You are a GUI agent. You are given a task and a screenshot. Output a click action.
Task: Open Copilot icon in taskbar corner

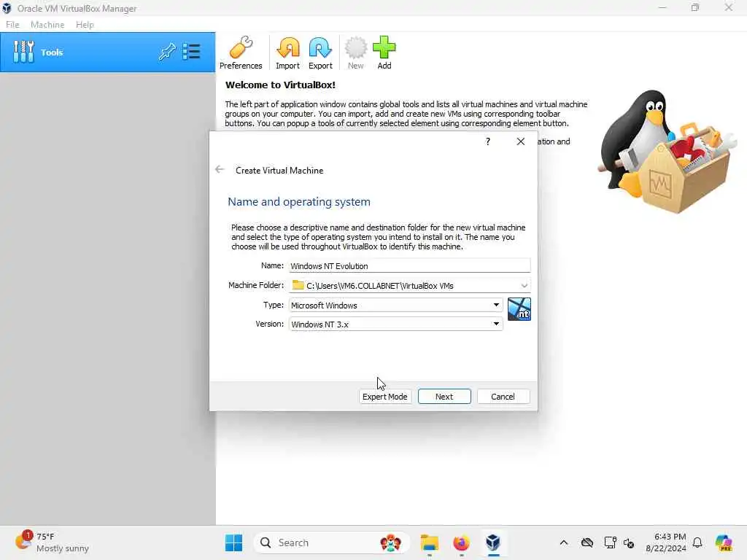[x=723, y=542]
